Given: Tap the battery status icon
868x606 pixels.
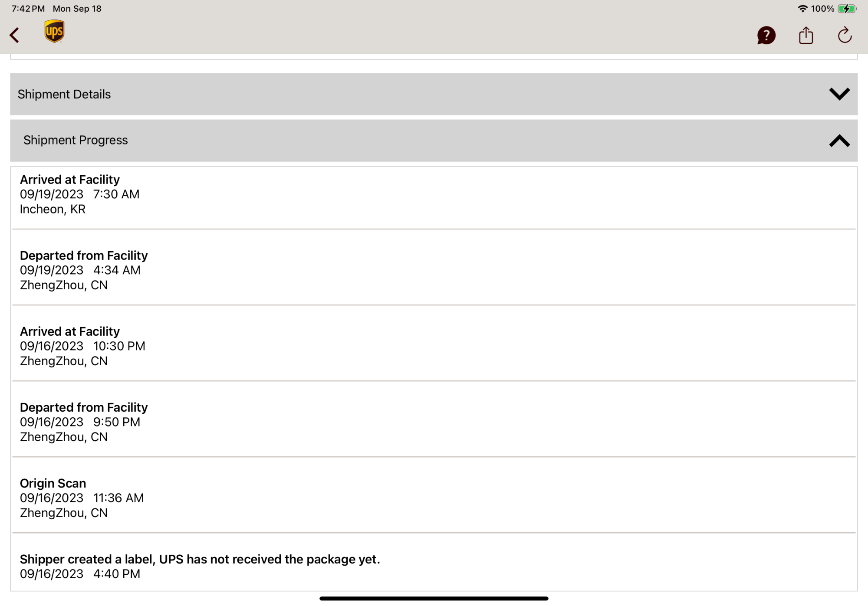Looking at the screenshot, I should click(847, 9).
